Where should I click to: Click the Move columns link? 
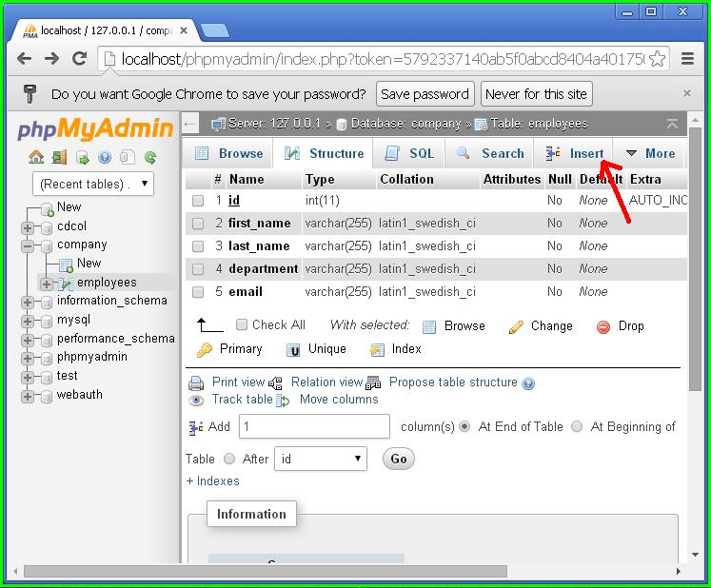tap(339, 400)
